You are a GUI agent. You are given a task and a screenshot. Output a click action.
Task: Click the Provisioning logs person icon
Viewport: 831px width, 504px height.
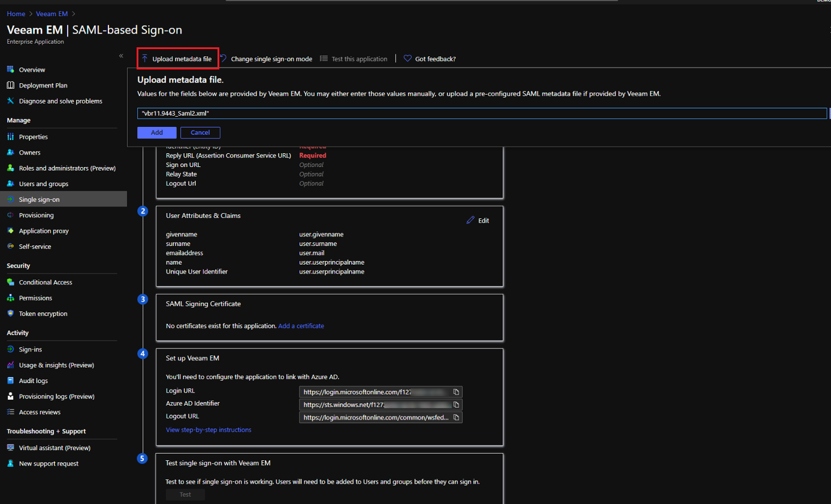[10, 396]
